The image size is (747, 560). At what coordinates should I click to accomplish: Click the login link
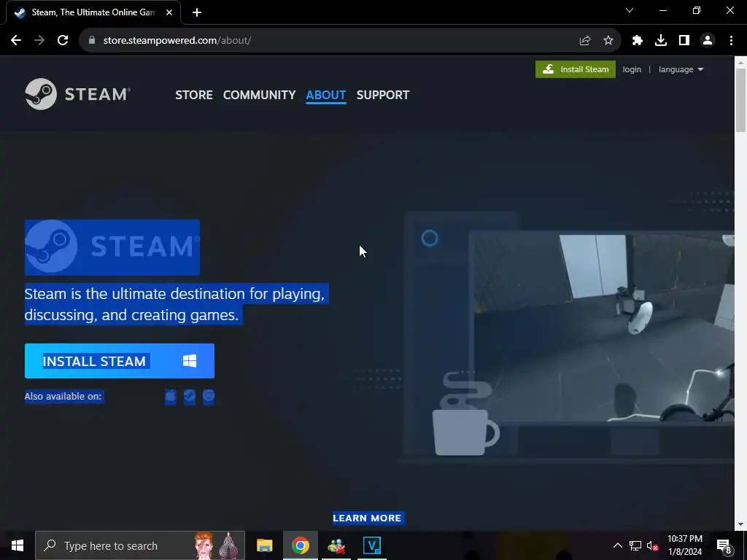(x=632, y=69)
